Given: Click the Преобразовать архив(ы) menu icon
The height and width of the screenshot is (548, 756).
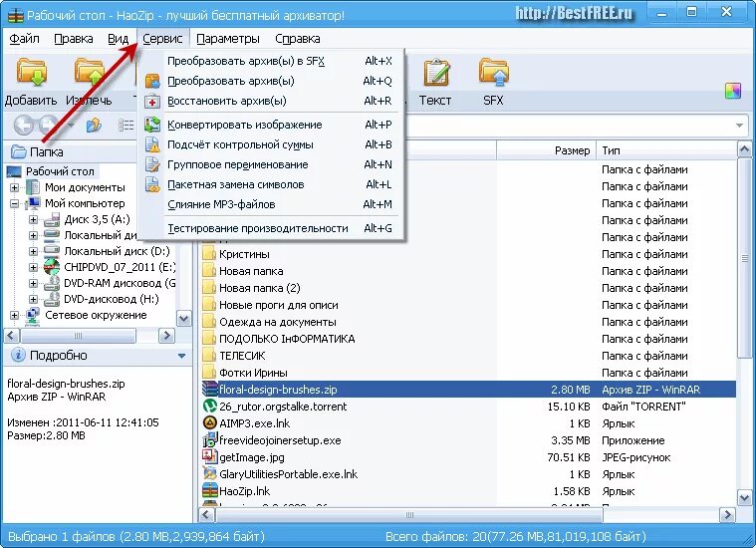Looking at the screenshot, I should 152,81.
